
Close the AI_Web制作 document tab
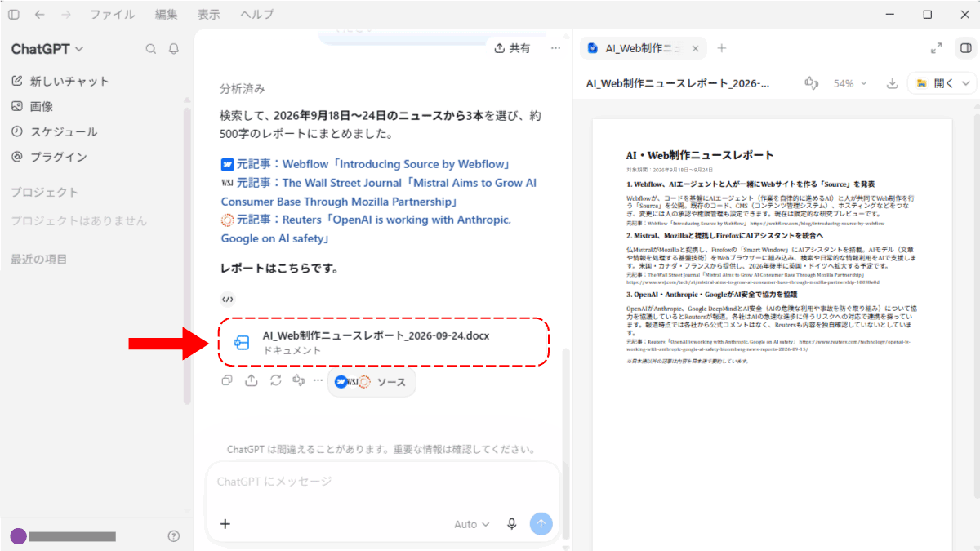(696, 48)
